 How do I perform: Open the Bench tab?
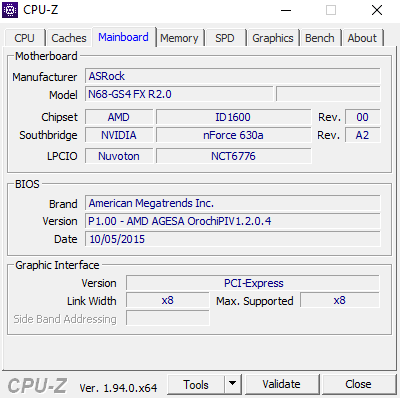click(x=319, y=38)
